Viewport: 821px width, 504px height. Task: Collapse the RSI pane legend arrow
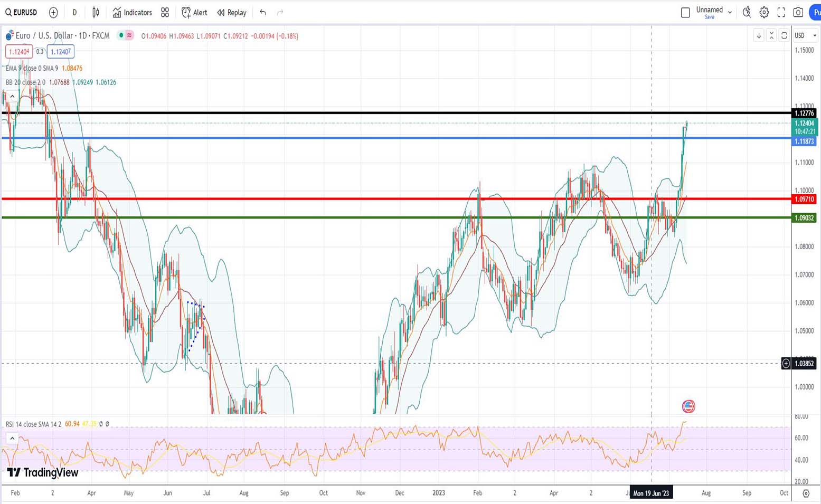point(12,438)
